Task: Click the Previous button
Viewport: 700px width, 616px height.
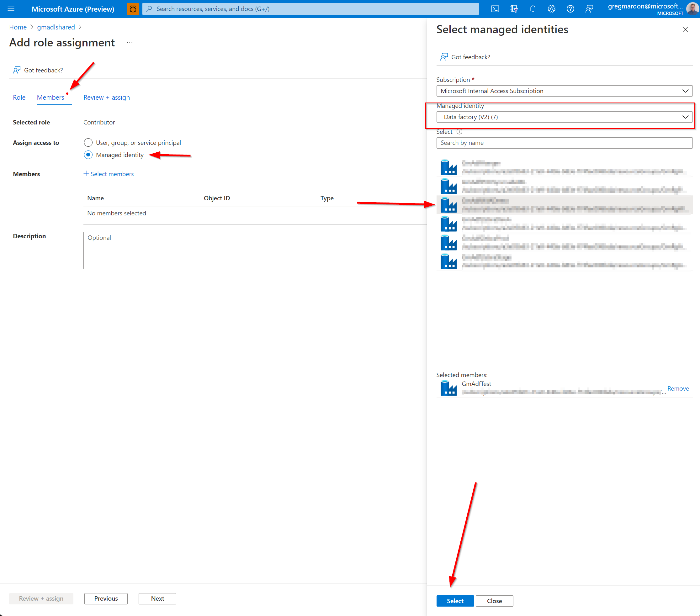Action: tap(106, 598)
